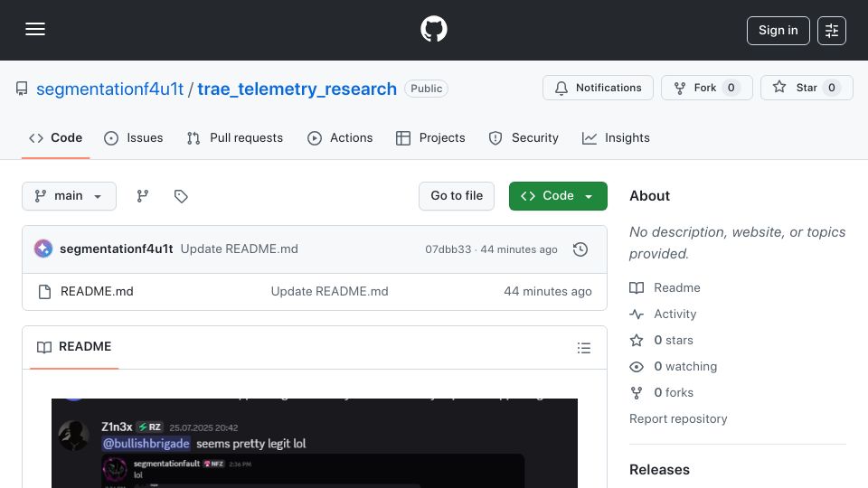868x488 pixels.
Task: Open the Activity link in About
Action: (x=663, y=314)
